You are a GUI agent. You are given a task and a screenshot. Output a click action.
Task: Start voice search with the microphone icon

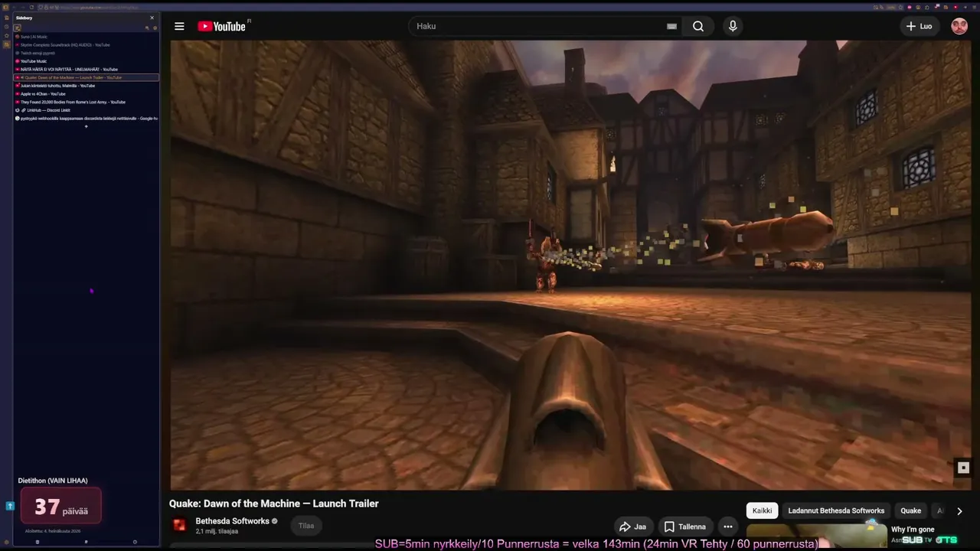tap(733, 26)
